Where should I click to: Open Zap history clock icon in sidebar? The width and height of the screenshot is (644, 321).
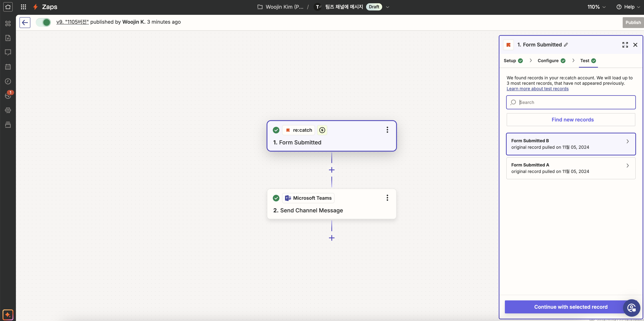coord(8,81)
